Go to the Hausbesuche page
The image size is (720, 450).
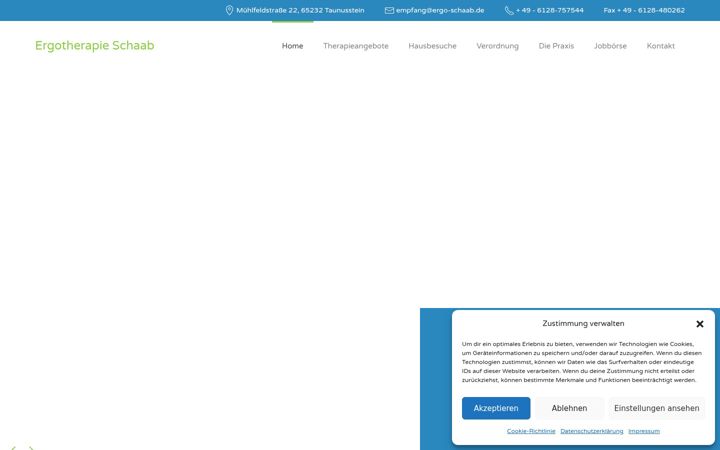432,46
